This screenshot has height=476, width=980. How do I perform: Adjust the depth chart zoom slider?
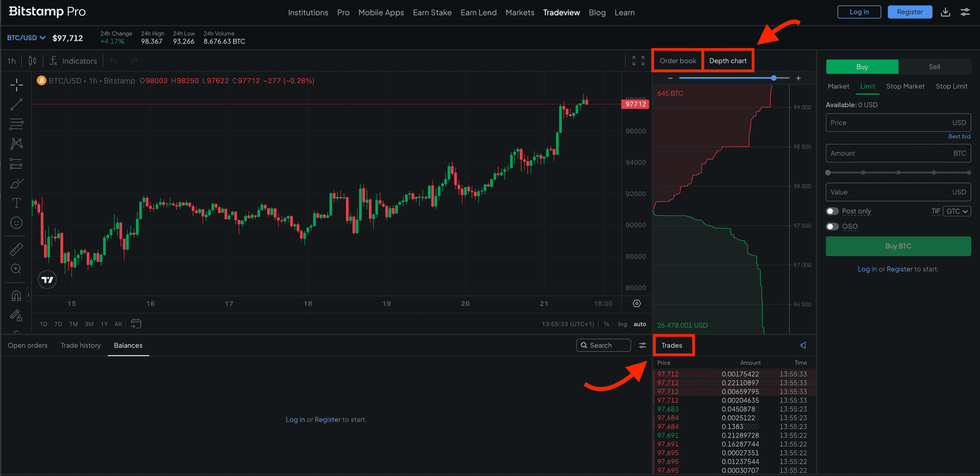(774, 78)
